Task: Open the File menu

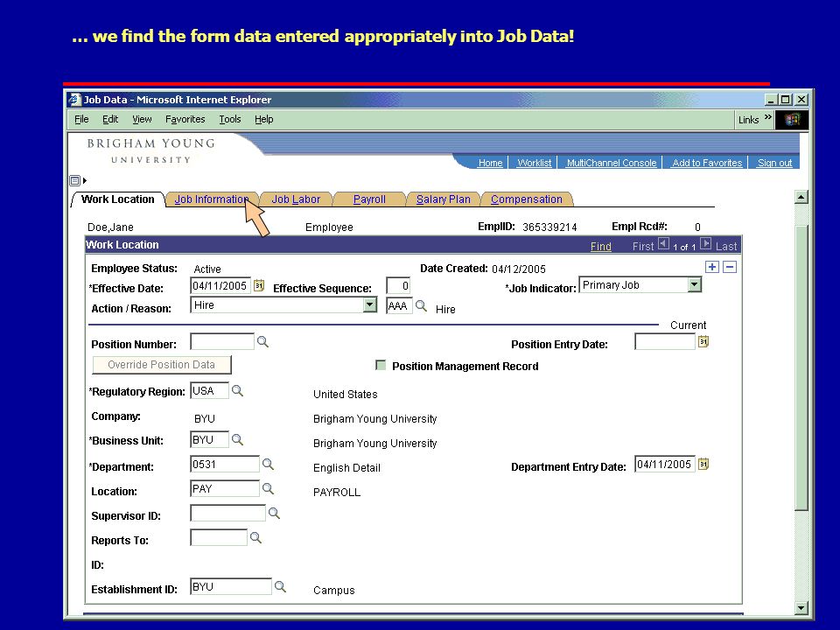Action: tap(81, 119)
